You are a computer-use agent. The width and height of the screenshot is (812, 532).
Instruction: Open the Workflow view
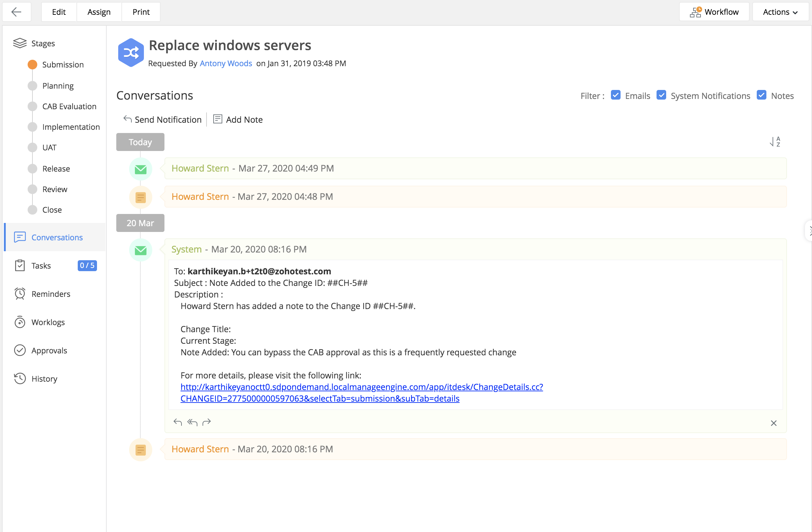point(714,12)
